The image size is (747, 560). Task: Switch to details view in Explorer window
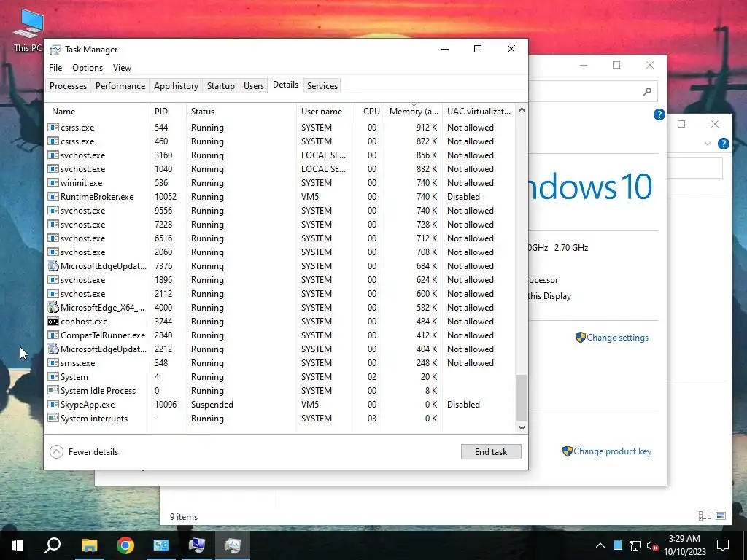click(x=705, y=516)
